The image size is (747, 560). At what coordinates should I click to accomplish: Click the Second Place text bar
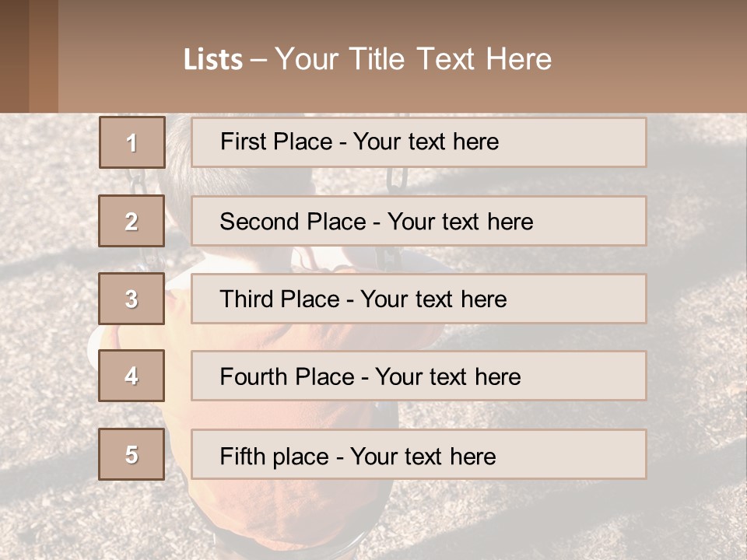[x=419, y=221]
